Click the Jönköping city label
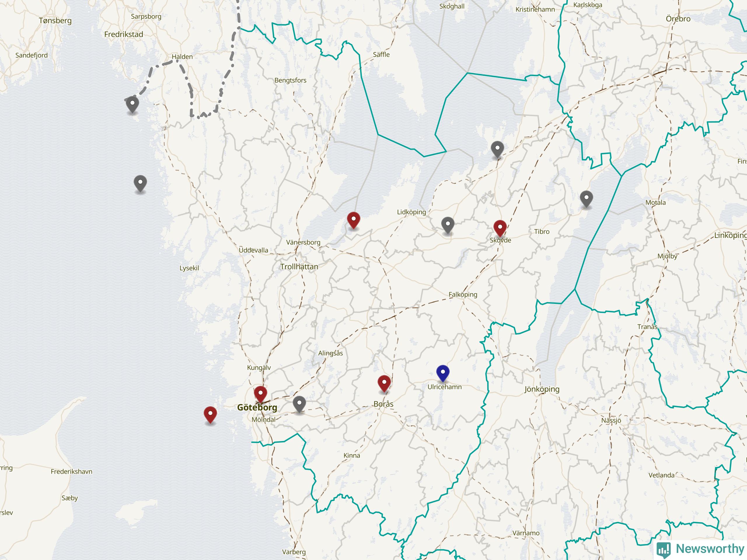 pyautogui.click(x=542, y=389)
